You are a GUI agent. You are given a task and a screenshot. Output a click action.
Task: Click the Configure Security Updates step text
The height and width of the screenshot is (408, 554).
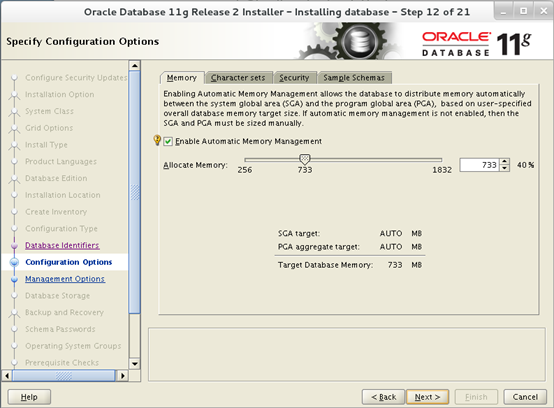click(x=76, y=77)
